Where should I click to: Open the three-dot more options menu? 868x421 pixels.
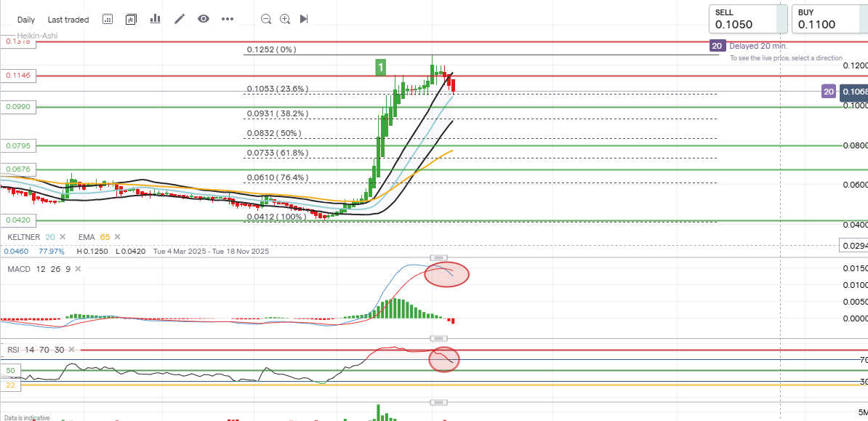(x=228, y=19)
